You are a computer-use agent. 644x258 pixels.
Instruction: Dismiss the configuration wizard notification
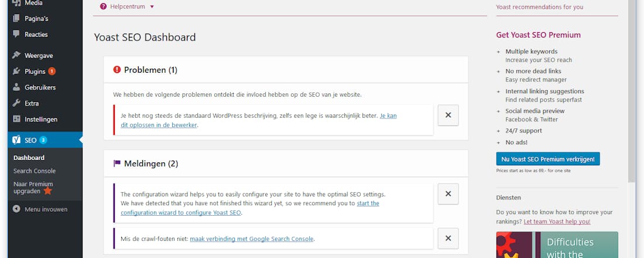tap(448, 194)
